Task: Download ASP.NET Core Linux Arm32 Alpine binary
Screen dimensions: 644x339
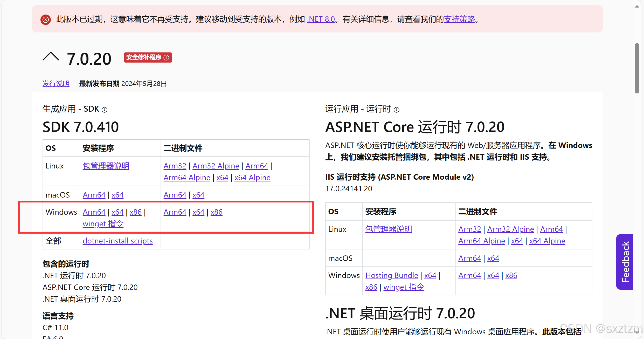Action: (x=511, y=229)
